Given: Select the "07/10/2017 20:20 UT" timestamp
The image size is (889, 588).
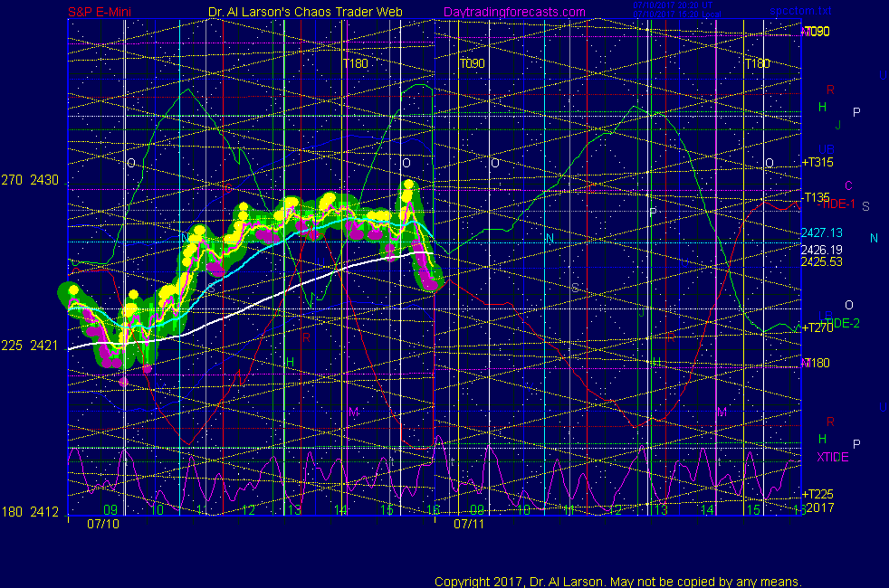Looking at the screenshot, I should [673, 5].
